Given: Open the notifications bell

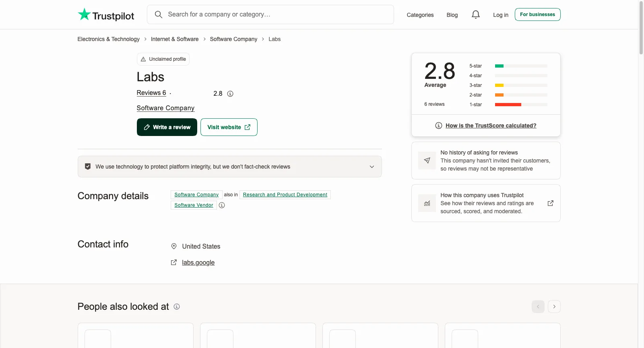Looking at the screenshot, I should coord(476,15).
